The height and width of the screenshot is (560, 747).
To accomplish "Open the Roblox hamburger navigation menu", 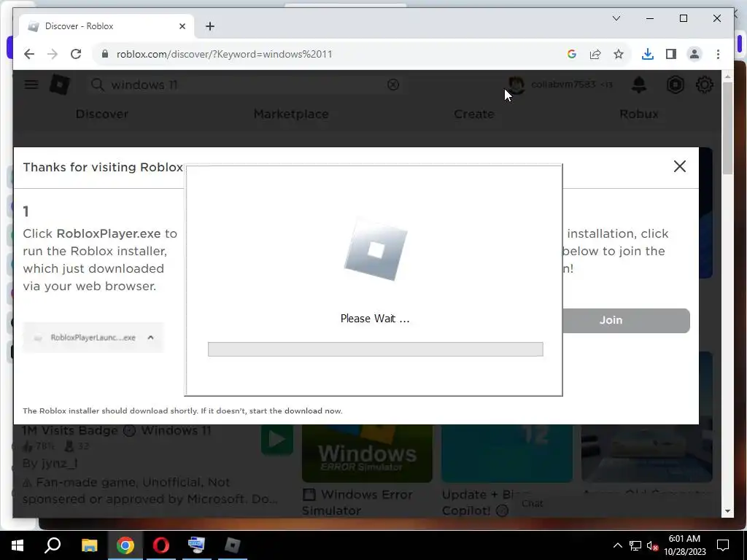I will [31, 85].
